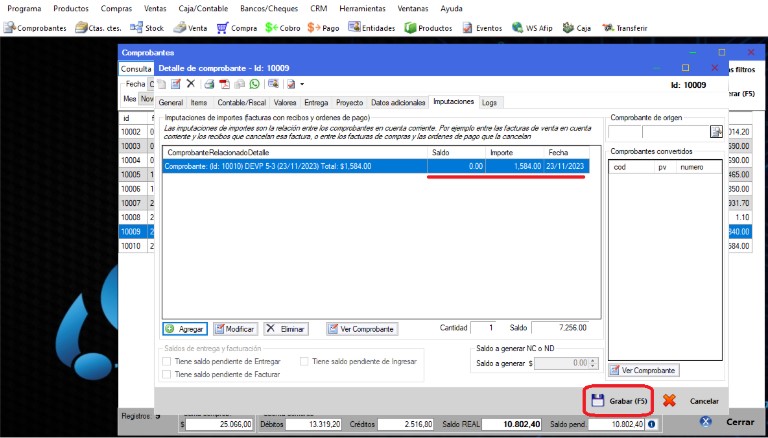The width and height of the screenshot is (768, 438).
Task: Open the Ayuda menu
Action: point(451,8)
